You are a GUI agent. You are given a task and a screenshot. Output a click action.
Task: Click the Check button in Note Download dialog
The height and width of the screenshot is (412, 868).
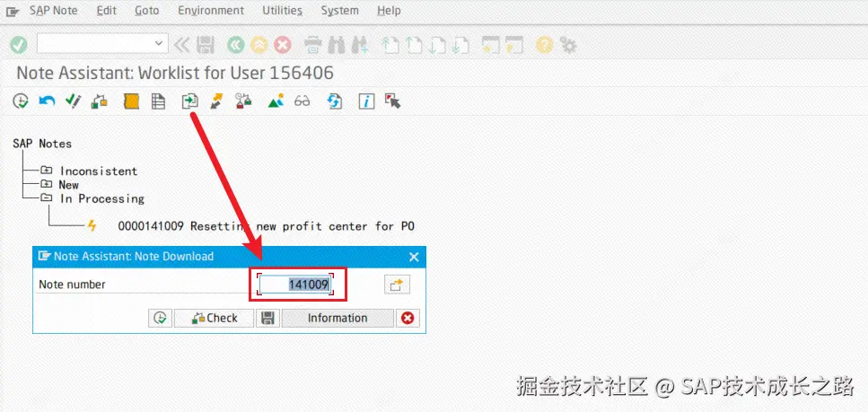click(x=215, y=318)
